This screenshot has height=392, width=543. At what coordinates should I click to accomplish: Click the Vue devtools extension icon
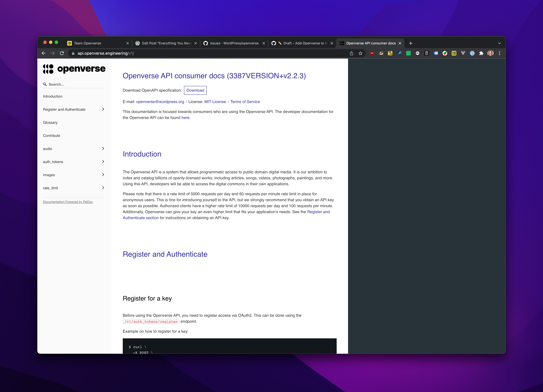[463, 53]
